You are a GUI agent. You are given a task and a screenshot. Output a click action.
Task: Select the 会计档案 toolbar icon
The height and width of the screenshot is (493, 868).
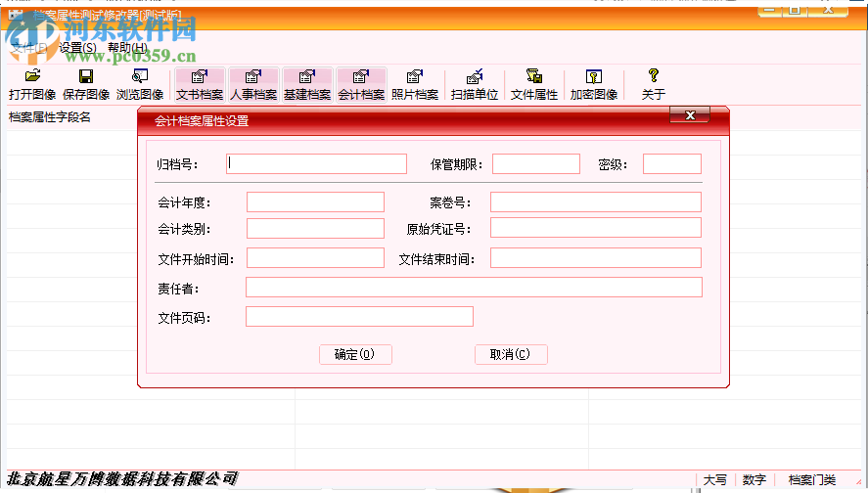361,85
